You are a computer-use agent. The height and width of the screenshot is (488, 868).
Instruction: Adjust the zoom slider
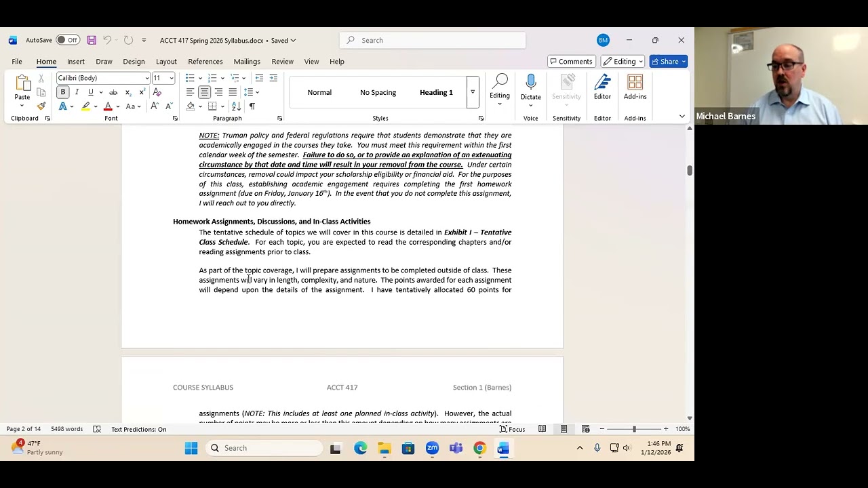coord(634,429)
